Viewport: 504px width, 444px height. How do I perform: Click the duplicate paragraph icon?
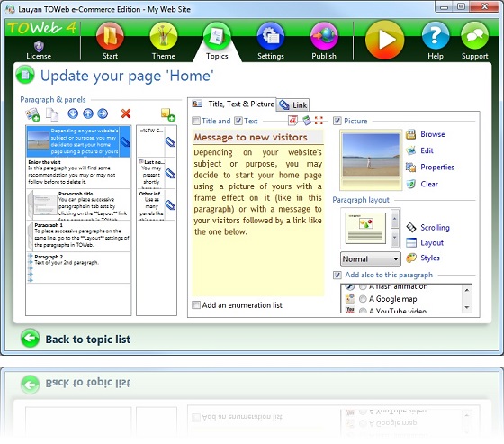click(52, 114)
